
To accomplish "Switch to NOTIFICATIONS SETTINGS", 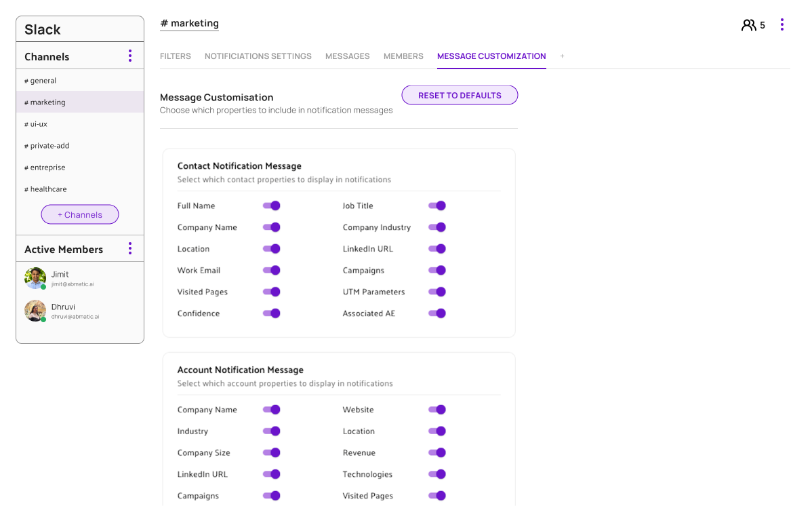I will [x=258, y=56].
